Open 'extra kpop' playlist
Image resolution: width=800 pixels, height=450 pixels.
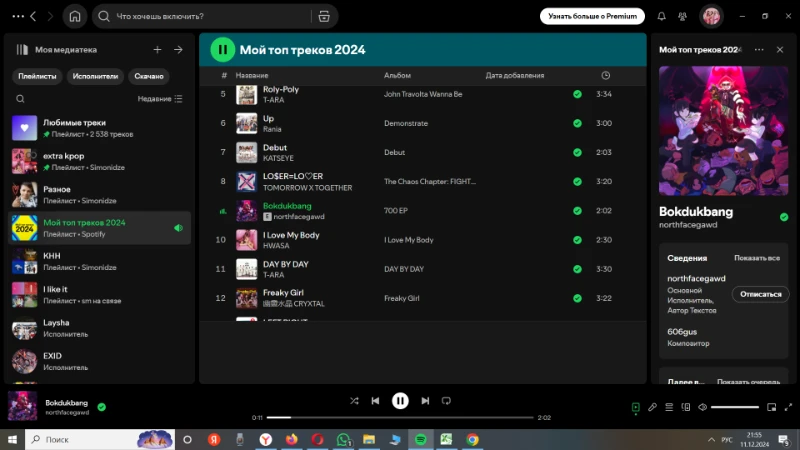99,161
